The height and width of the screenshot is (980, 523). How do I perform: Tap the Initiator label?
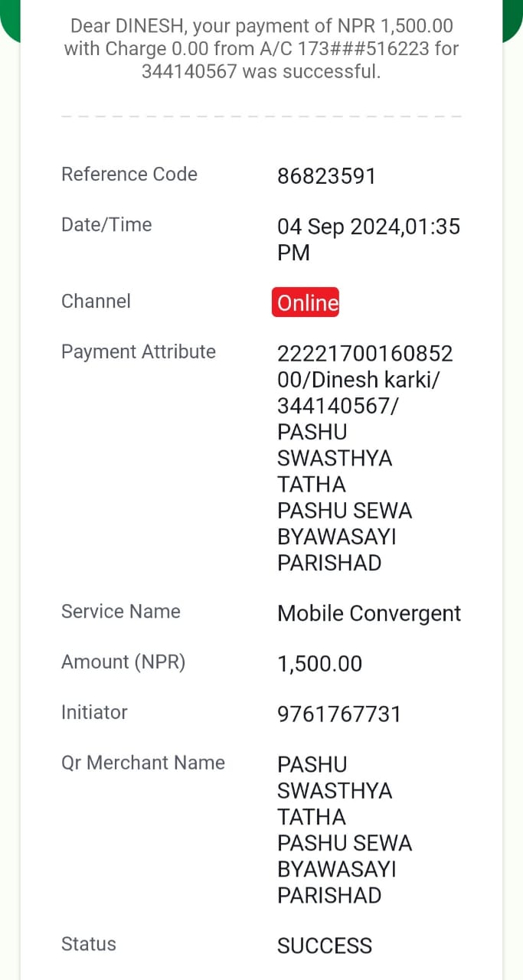coord(94,713)
